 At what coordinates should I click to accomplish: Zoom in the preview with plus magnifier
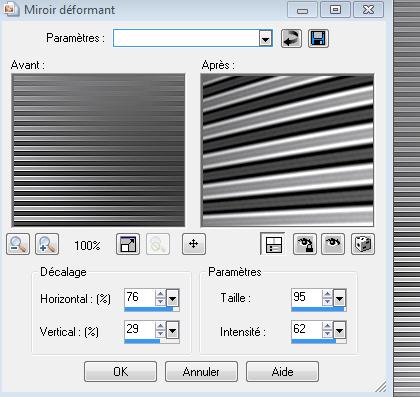point(47,244)
